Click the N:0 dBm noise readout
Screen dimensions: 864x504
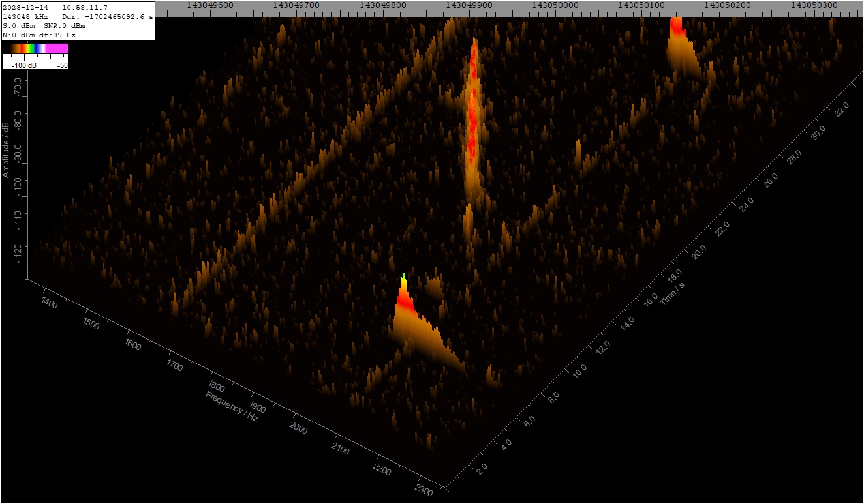(19, 35)
